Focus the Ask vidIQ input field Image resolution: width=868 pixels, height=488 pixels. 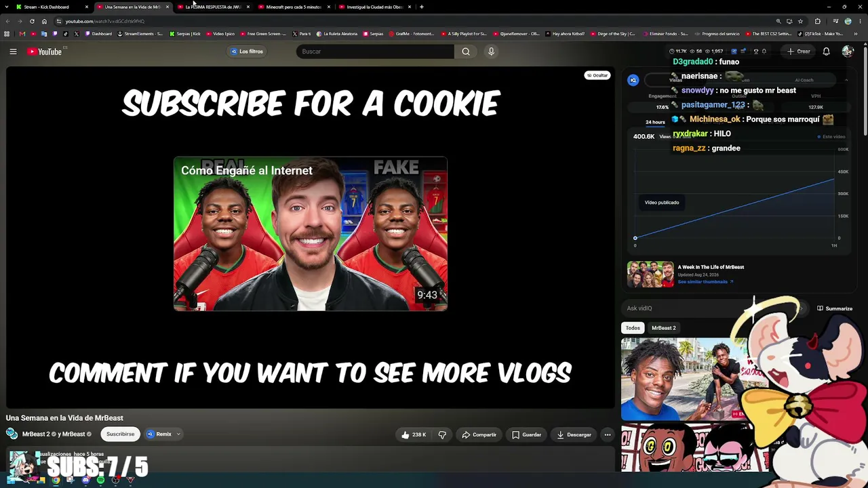715,308
